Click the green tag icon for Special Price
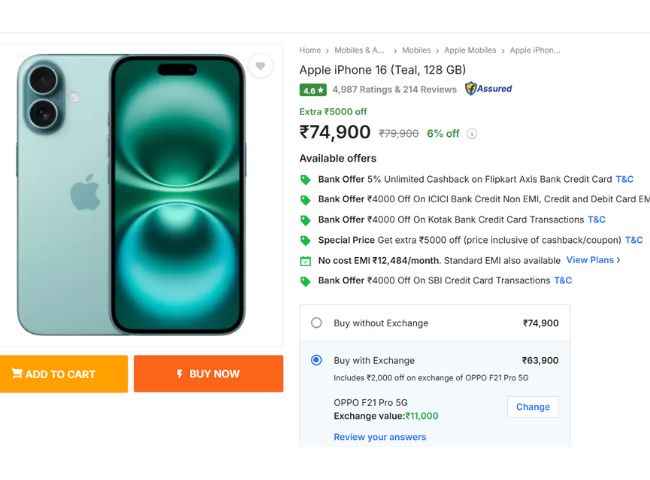 pyautogui.click(x=306, y=240)
